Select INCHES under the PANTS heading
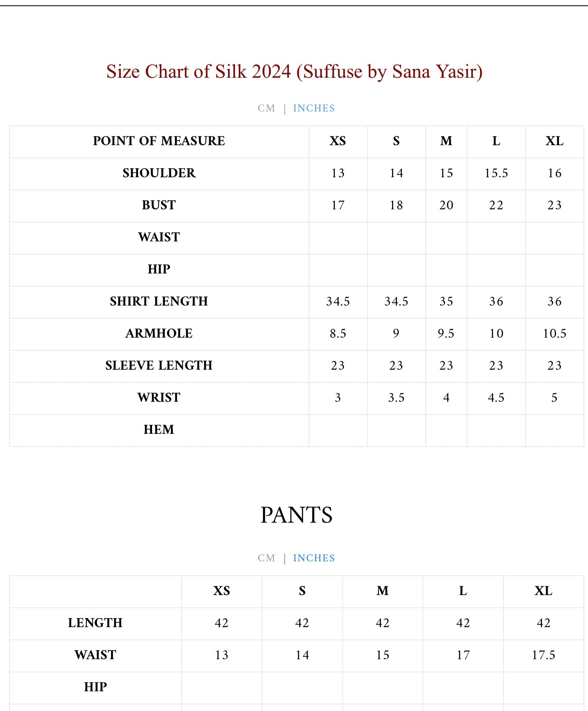This screenshot has height=711, width=588. point(314,558)
